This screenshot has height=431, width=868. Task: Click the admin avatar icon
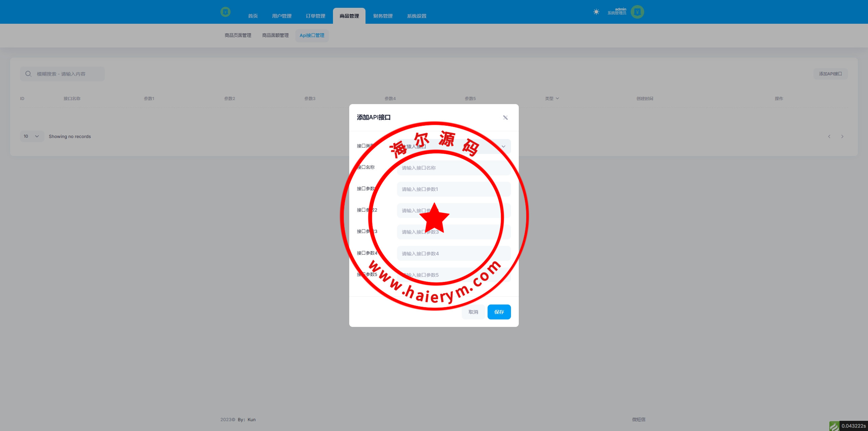[637, 12]
